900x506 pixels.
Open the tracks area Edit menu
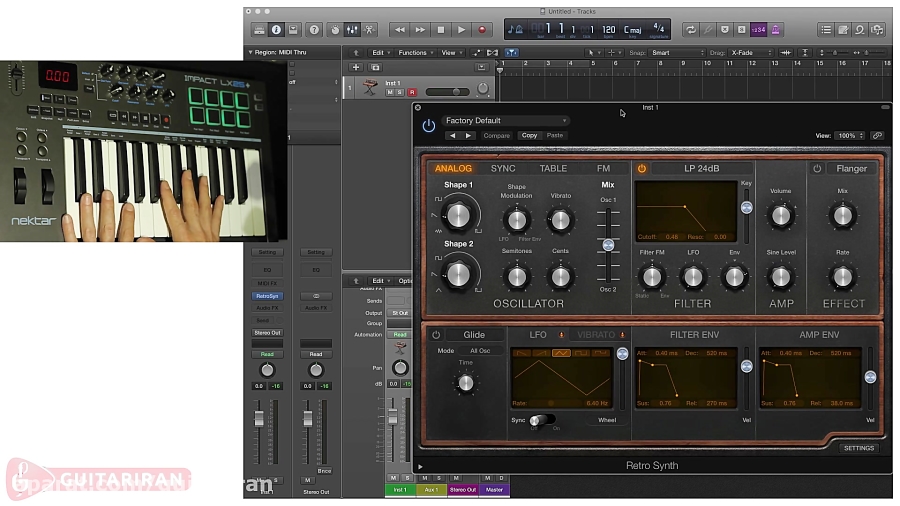(381, 53)
